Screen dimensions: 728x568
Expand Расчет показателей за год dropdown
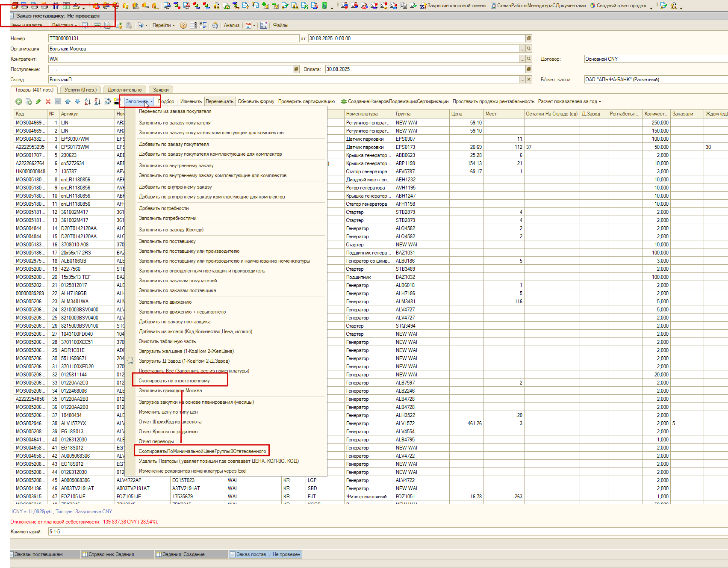click(569, 101)
